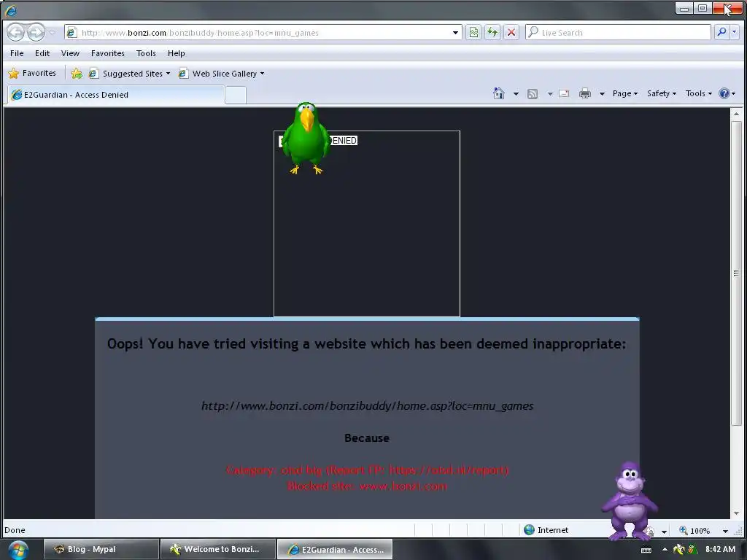
Task: Open recent pages dropdown beside Forward button
Action: click(x=53, y=32)
